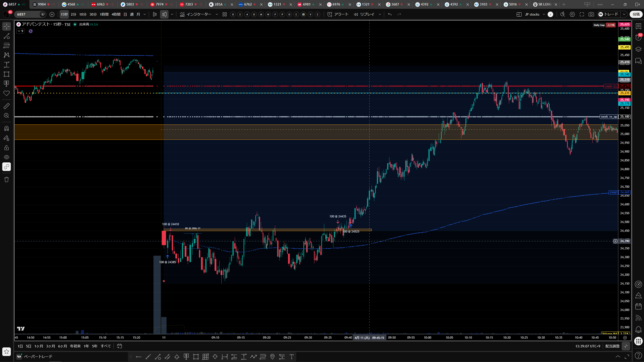Viewport: 644px width, 362px height.
Task: Open the watchlist panel icon
Action: [x=638, y=26]
